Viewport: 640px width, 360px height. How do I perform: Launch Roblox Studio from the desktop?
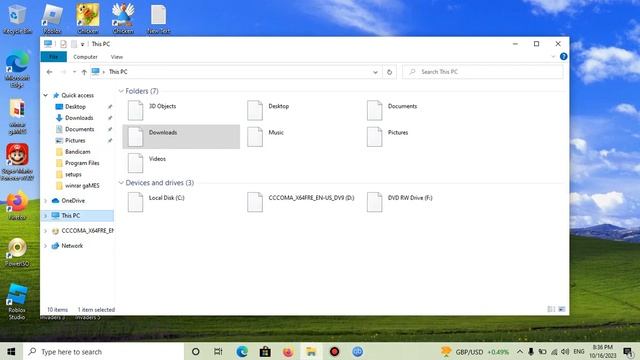[x=17, y=301]
